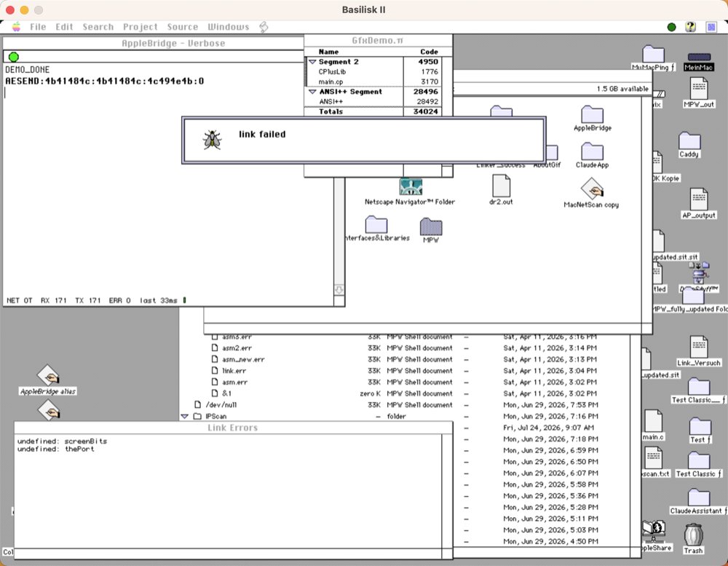Screen dimensions: 728x566
Task: Open the Apple menu
Action: [16, 26]
